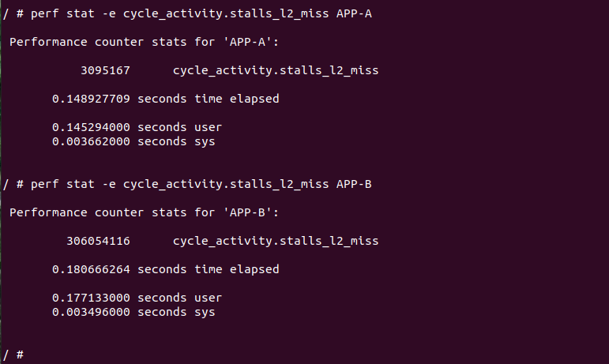Click the 0.148927709 seconds time elapsed line
Image resolution: width=609 pixels, height=364 pixels.
point(166,99)
